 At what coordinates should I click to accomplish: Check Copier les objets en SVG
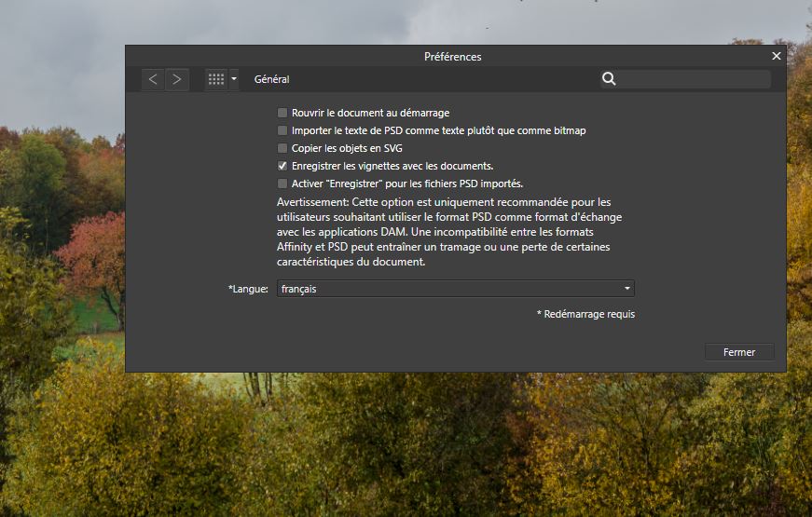pyautogui.click(x=282, y=148)
